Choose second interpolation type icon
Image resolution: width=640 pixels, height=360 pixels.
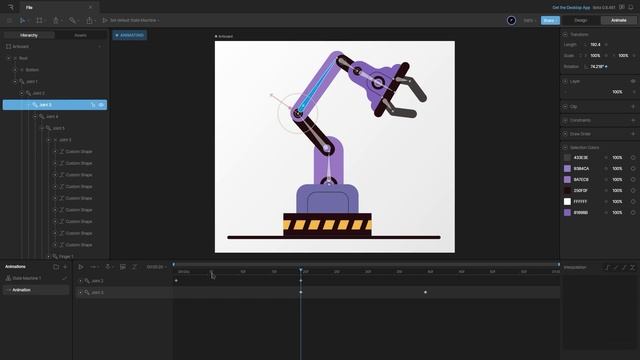point(616,267)
